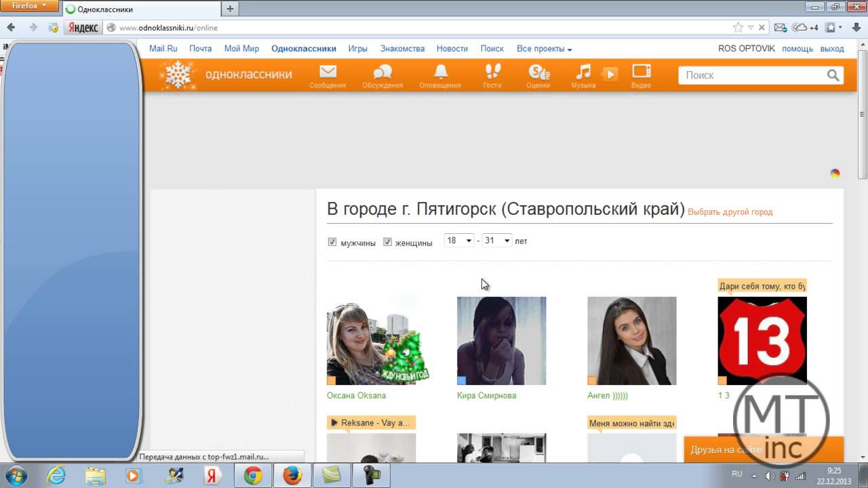Open ROS OPTOVIK user profile
This screenshot has width=868, height=488.
click(x=747, y=49)
